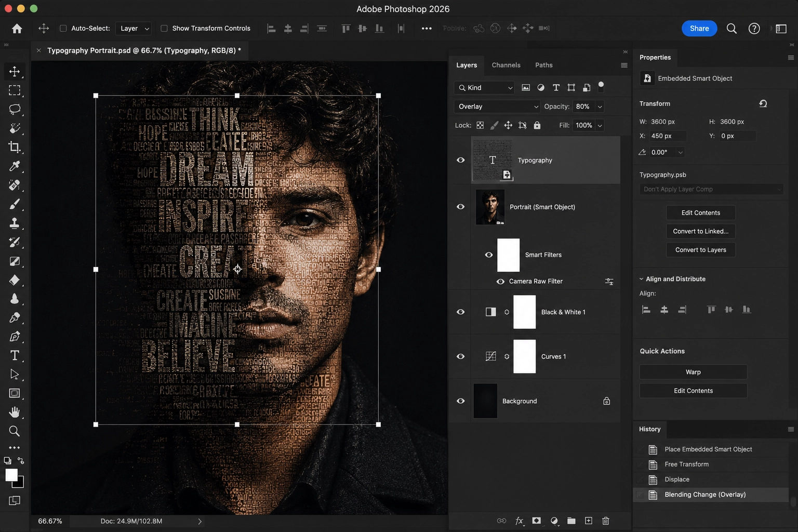
Task: Hide the Camera Raw Filter
Action: point(500,282)
